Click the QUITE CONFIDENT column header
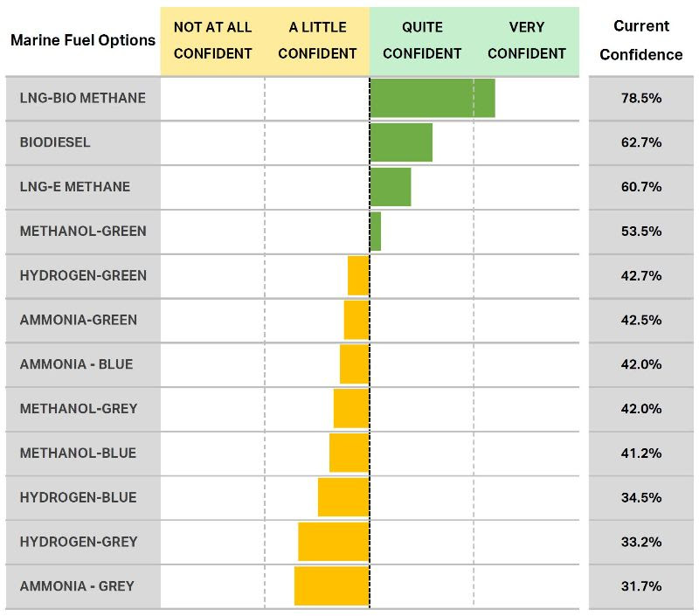The width and height of the screenshot is (699, 616). coord(422,40)
